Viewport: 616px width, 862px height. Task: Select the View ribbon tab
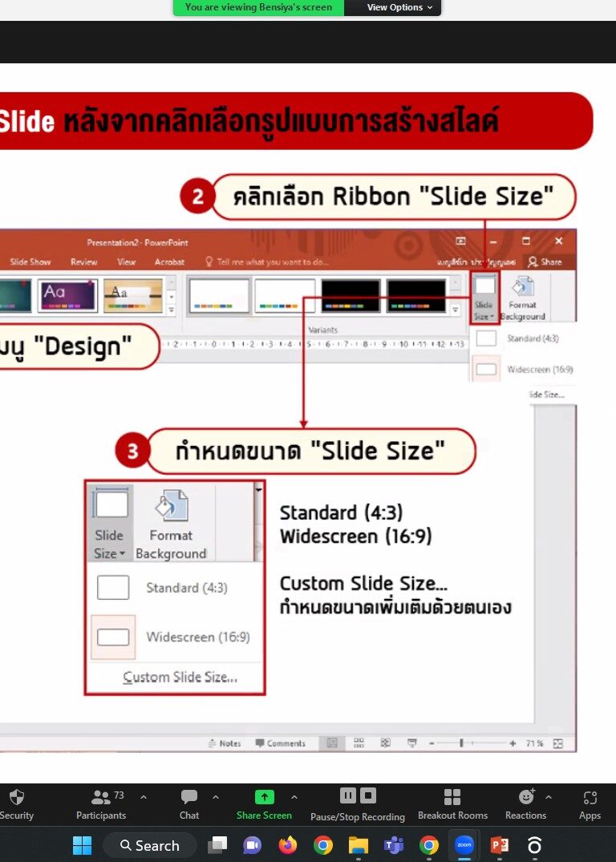tap(126, 261)
